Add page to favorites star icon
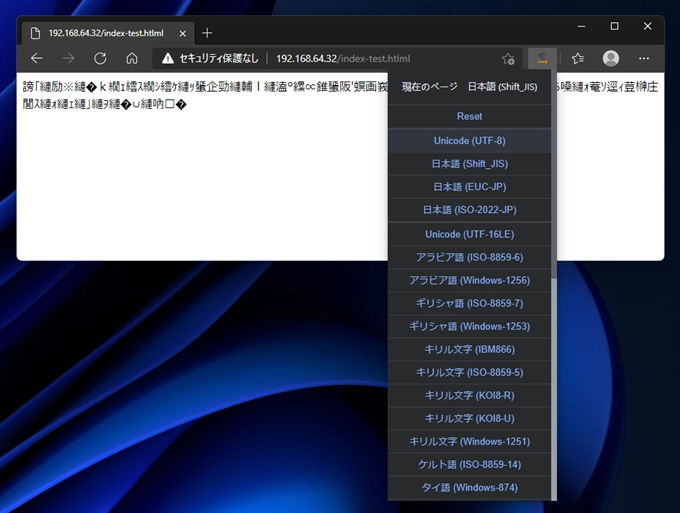 (508, 59)
